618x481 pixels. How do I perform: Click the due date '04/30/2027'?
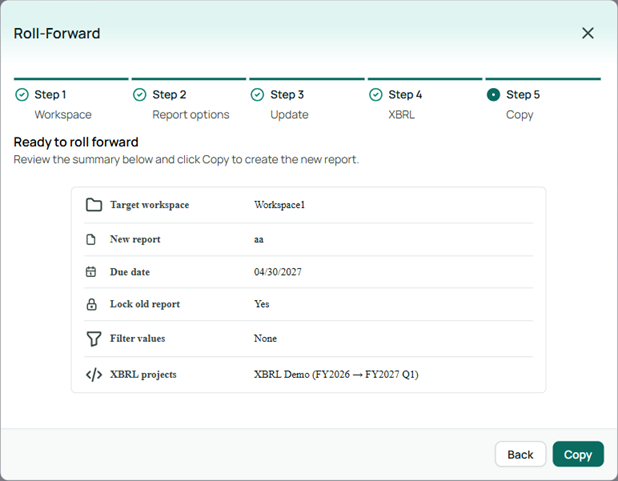pos(278,272)
